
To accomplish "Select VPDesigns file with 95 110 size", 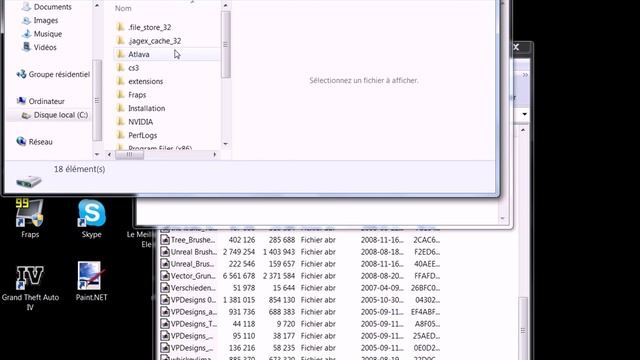I will (187, 336).
